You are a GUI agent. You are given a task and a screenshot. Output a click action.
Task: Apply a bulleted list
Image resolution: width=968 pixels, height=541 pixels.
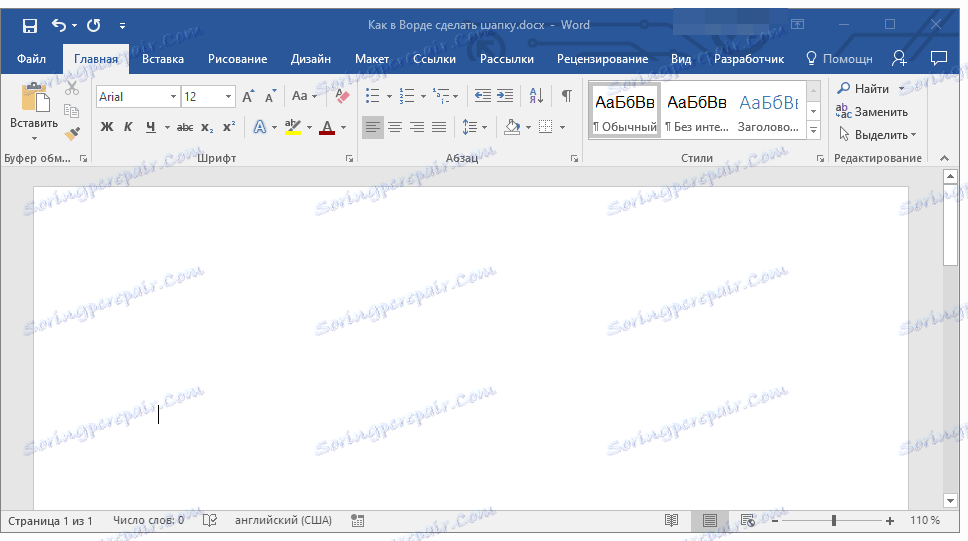372,96
